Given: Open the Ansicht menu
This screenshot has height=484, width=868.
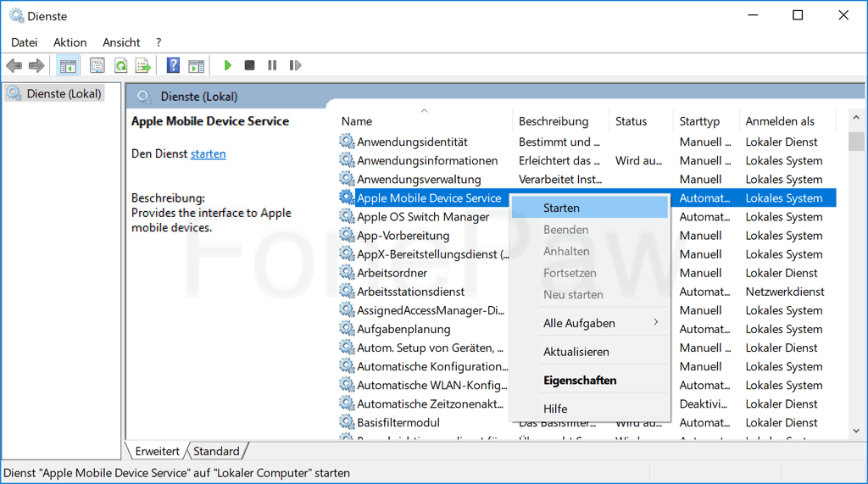Looking at the screenshot, I should point(121,42).
